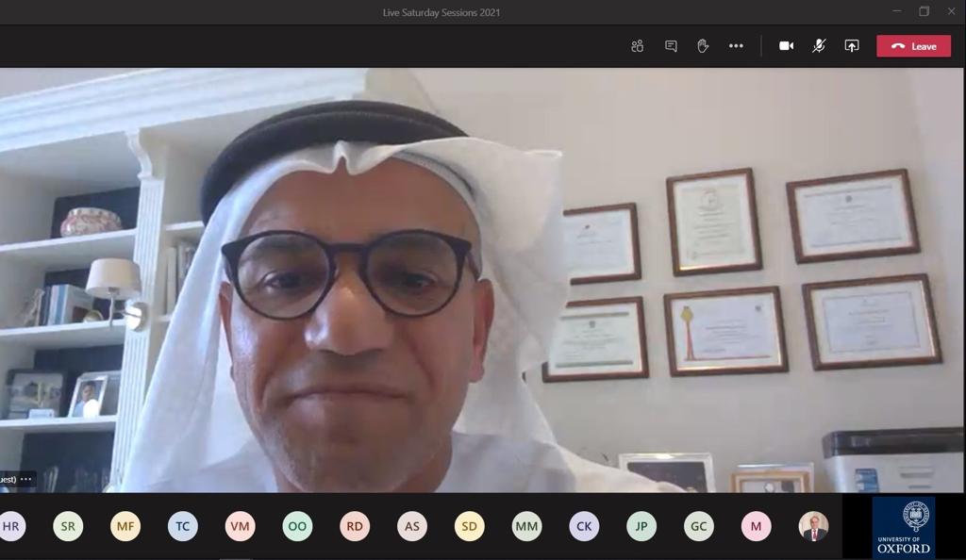The height and width of the screenshot is (560, 966).
Task: Select the SR participant avatar
Action: [x=68, y=526]
